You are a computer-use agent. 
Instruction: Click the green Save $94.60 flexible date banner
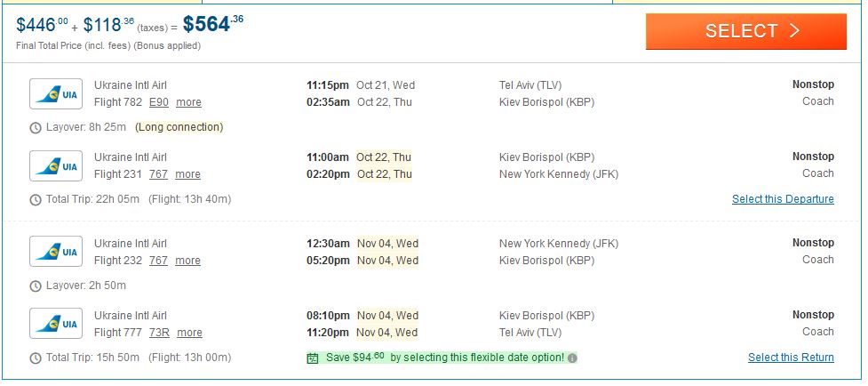coord(435,358)
